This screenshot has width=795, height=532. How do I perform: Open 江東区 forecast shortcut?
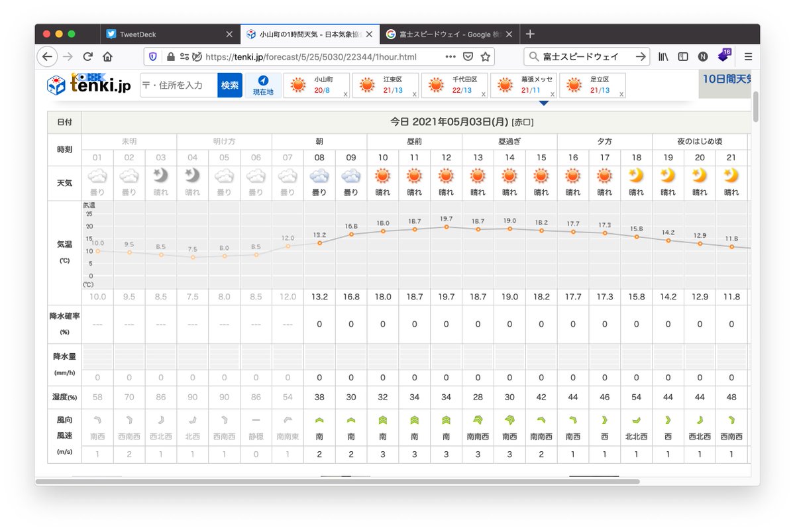pyautogui.click(x=384, y=85)
